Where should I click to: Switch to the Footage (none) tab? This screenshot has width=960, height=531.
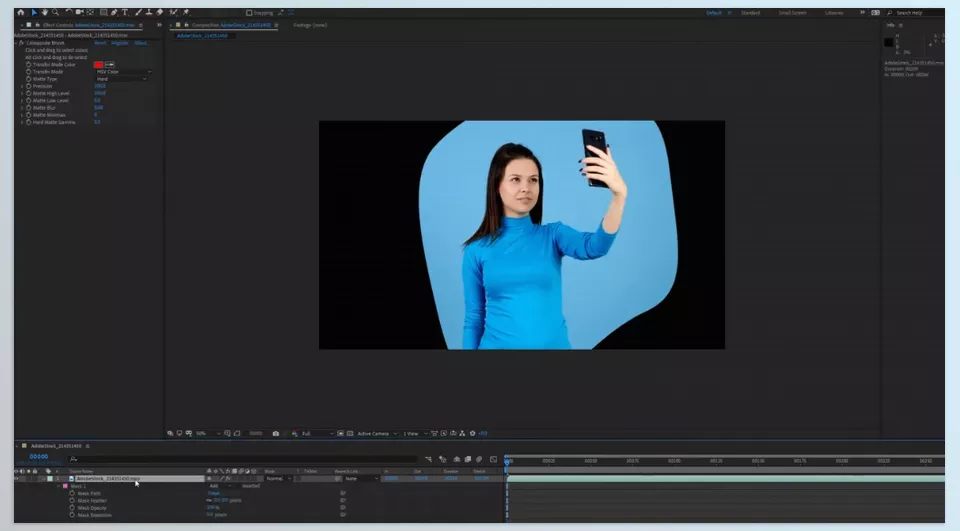(x=310, y=25)
